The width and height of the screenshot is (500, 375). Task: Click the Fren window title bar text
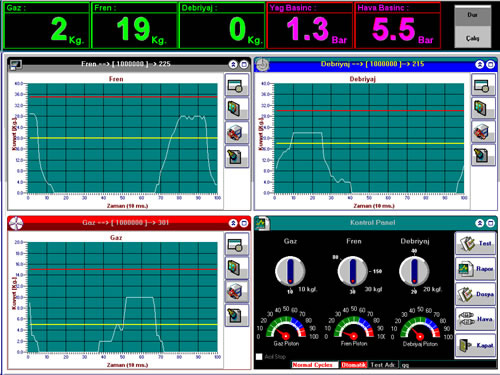(126, 64)
